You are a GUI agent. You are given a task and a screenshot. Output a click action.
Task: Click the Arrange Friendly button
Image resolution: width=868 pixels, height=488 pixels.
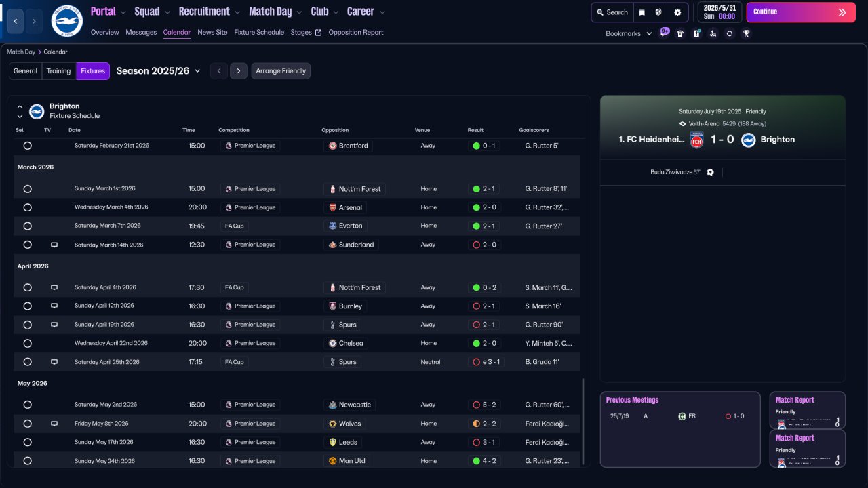coord(281,71)
